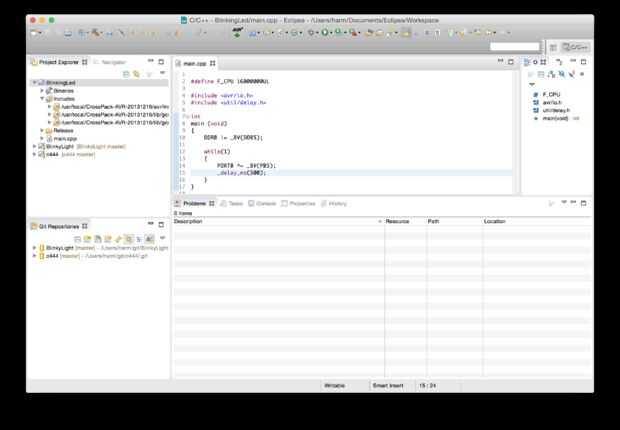Viewport: 620px width, 430px height.
Task: Maximize the editor area
Action: click(x=511, y=62)
